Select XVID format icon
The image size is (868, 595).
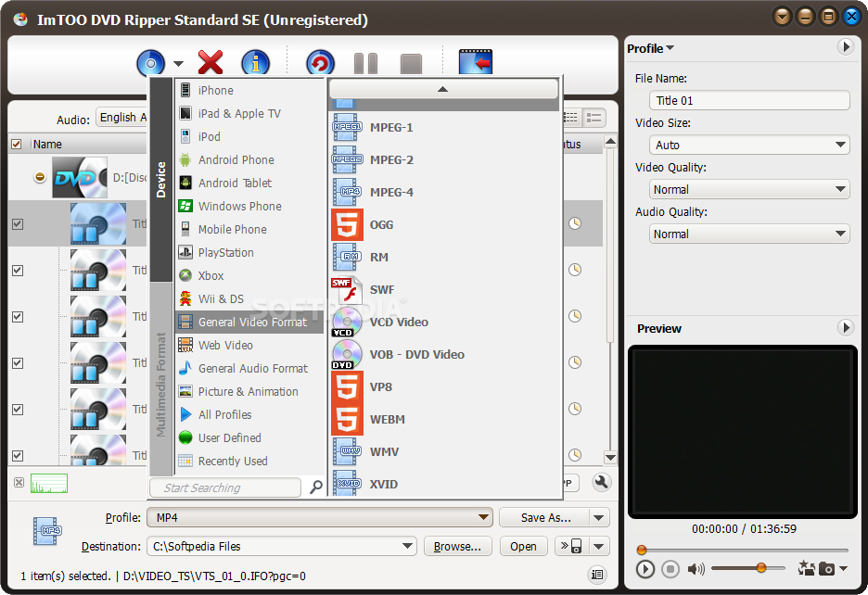(x=347, y=483)
